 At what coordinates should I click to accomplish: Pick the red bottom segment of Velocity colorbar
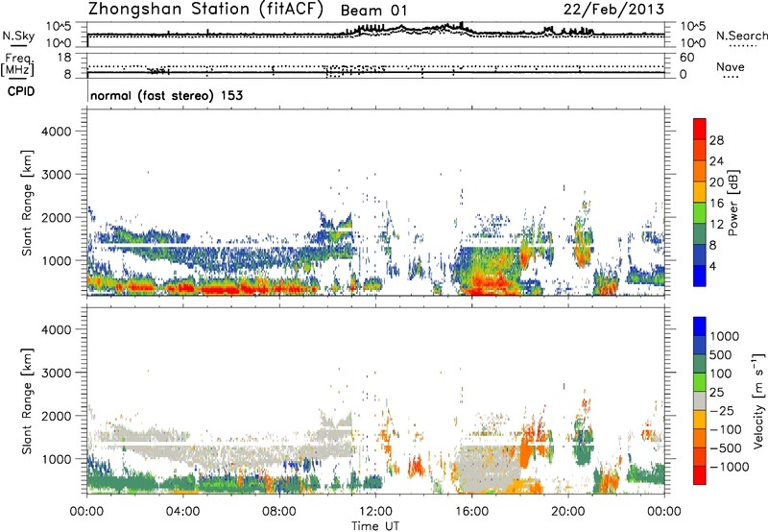click(x=700, y=475)
